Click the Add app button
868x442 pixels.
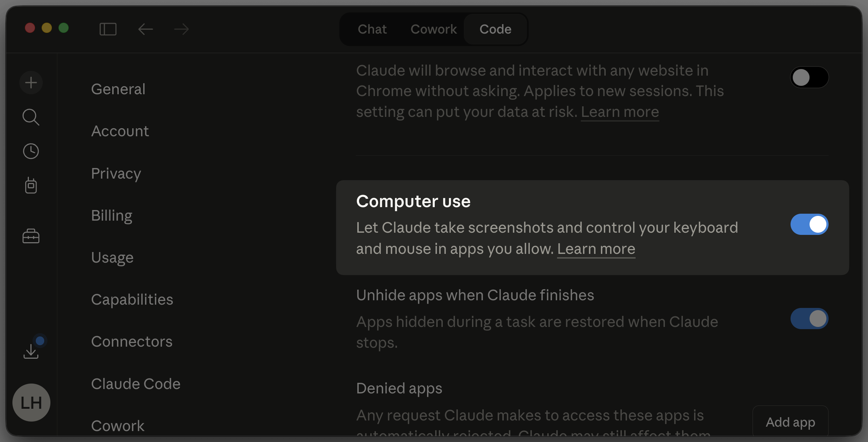790,422
